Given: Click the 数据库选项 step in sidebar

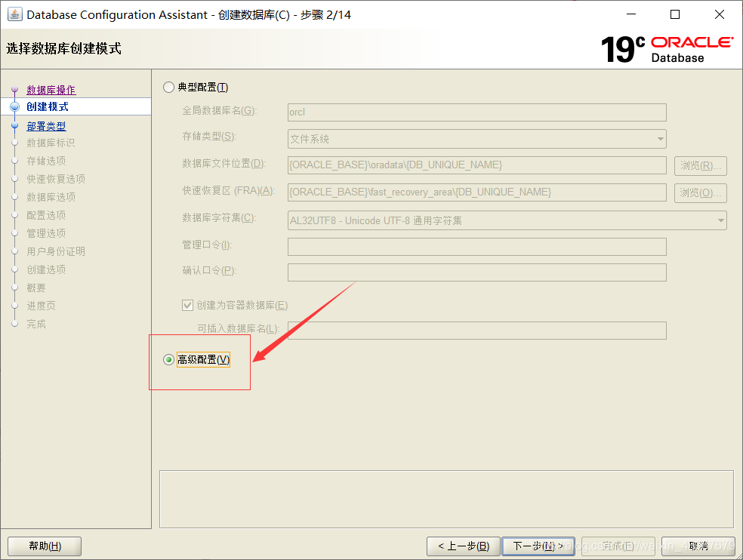Looking at the screenshot, I should (51, 197).
